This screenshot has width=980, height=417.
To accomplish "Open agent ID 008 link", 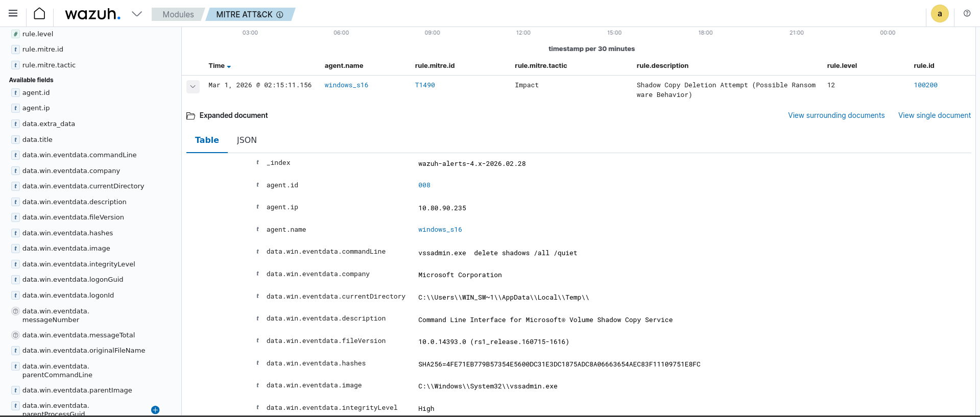I will pyautogui.click(x=424, y=185).
